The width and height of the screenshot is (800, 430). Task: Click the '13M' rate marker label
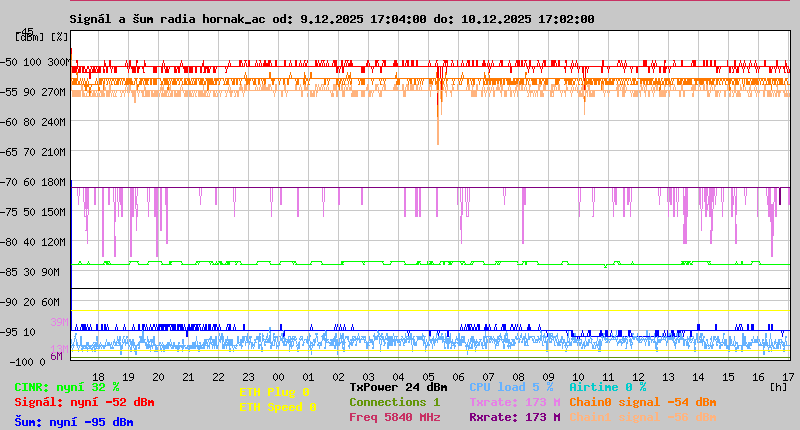point(59,349)
